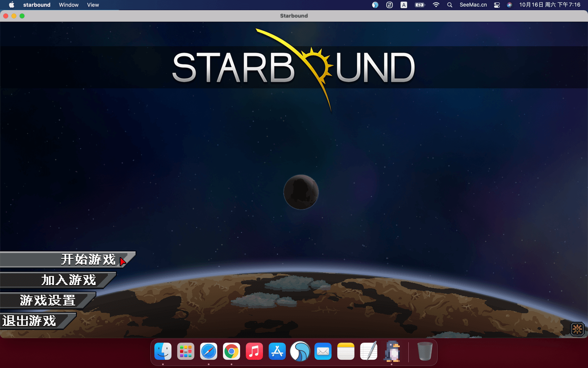Start game via 开始游戏 button
Viewport: 588px width, 368px height.
(x=67, y=259)
